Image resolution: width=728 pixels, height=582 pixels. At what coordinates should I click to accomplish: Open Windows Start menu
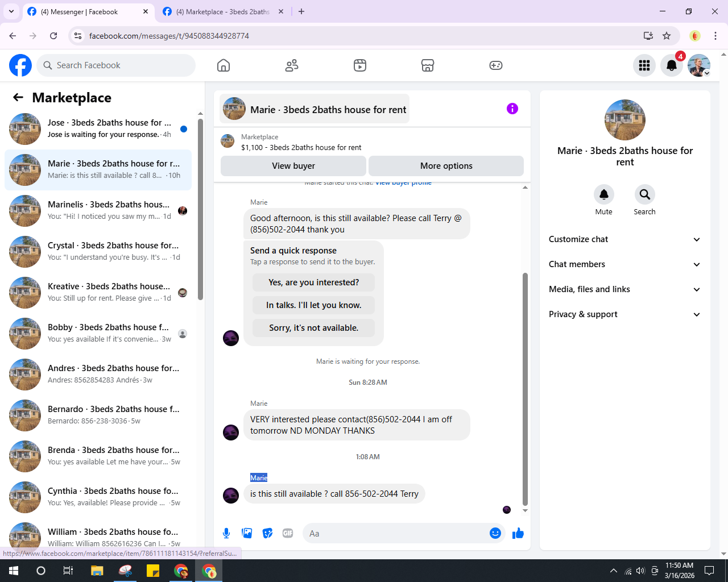click(14, 571)
